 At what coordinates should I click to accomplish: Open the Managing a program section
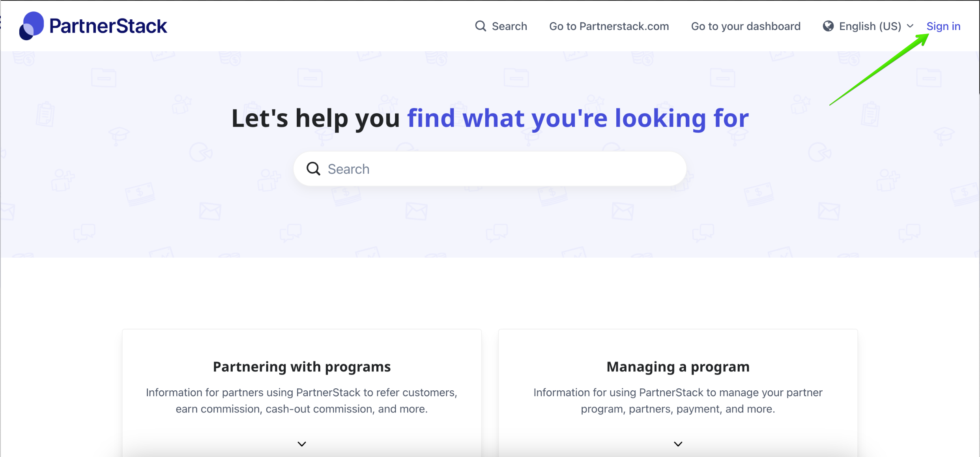click(678, 366)
